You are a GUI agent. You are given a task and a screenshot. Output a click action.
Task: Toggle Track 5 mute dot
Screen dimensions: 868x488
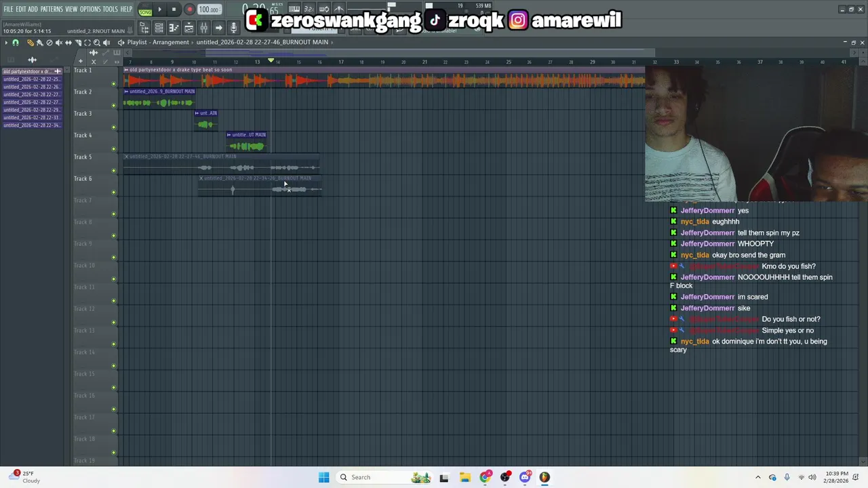(113, 171)
